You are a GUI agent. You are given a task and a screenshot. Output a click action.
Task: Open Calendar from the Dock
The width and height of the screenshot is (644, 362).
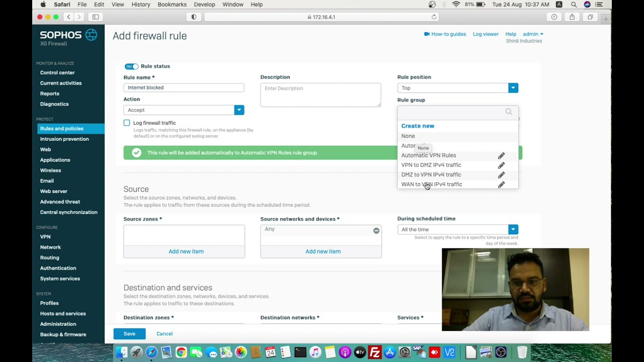pos(271,352)
